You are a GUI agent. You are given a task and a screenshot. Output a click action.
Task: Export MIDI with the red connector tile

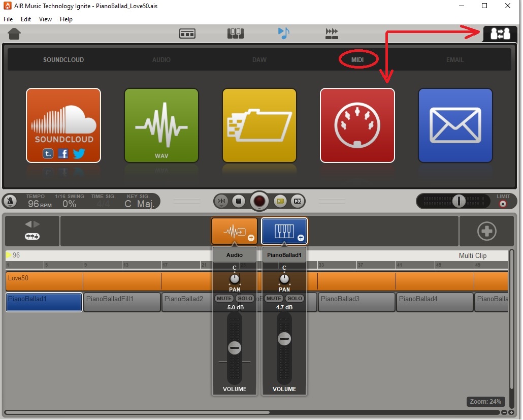357,125
